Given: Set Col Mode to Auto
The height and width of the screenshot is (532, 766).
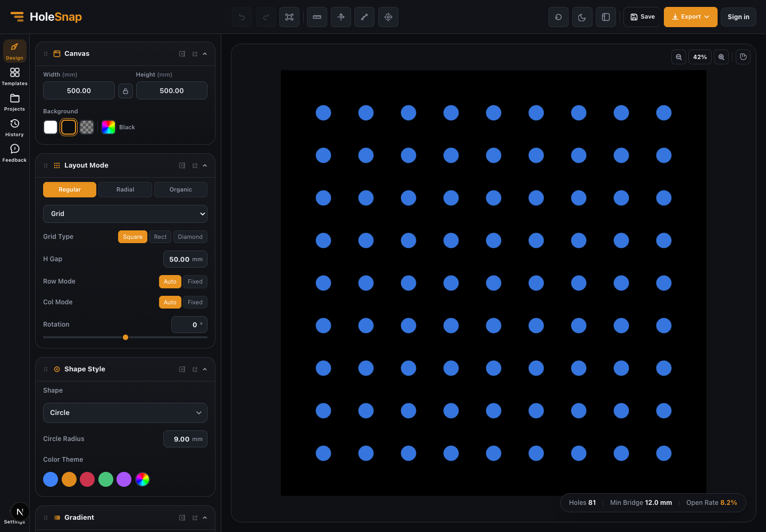Looking at the screenshot, I should click(x=170, y=302).
